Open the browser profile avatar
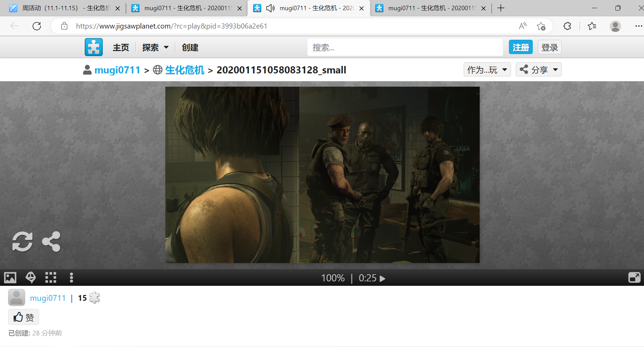 click(x=615, y=26)
